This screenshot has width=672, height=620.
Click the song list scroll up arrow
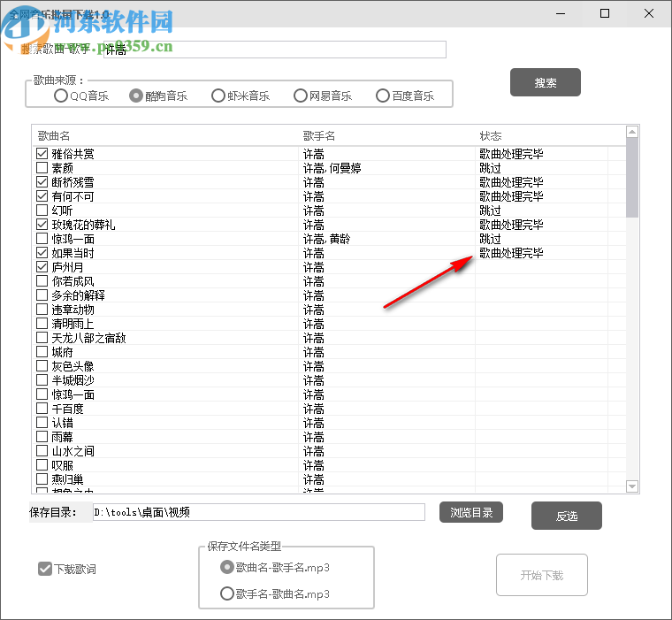click(x=631, y=132)
